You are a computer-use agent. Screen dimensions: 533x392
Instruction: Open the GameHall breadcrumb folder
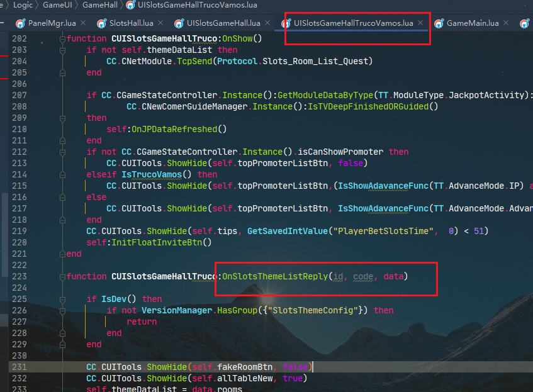99,5
